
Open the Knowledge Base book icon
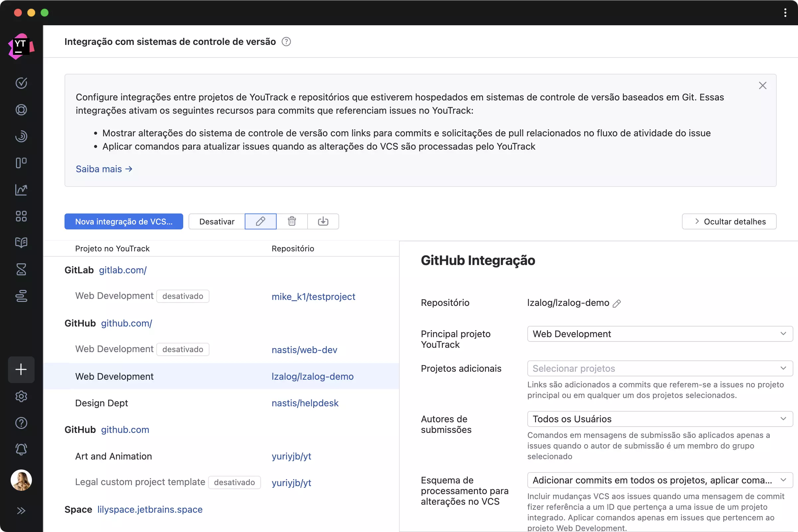(21, 243)
